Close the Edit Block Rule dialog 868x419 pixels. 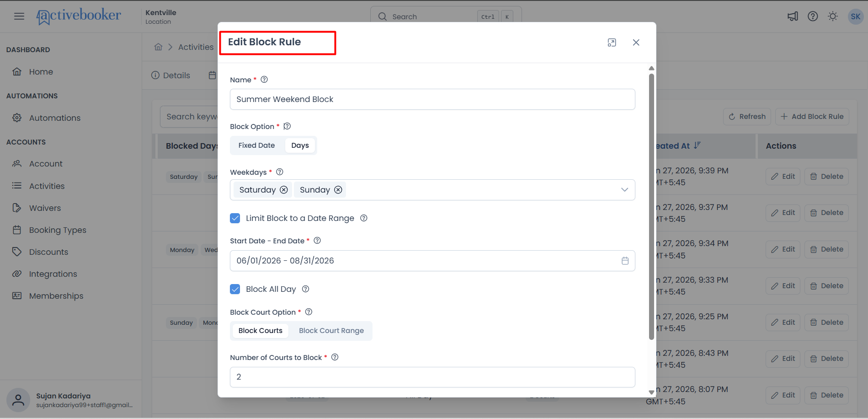click(636, 43)
